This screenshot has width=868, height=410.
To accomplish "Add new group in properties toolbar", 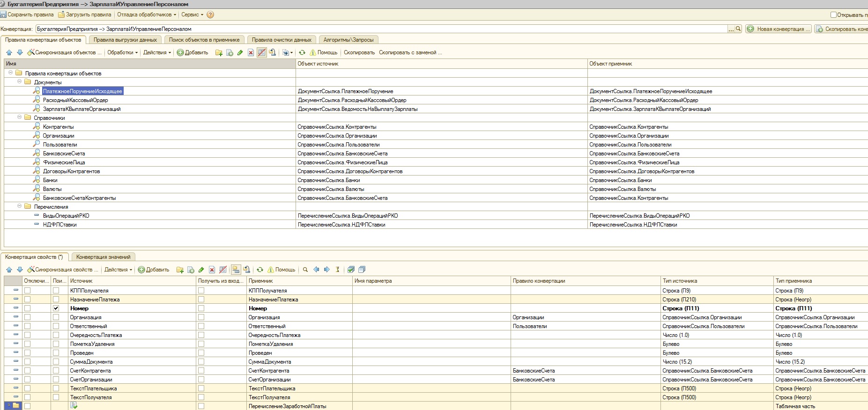I will click(x=180, y=270).
